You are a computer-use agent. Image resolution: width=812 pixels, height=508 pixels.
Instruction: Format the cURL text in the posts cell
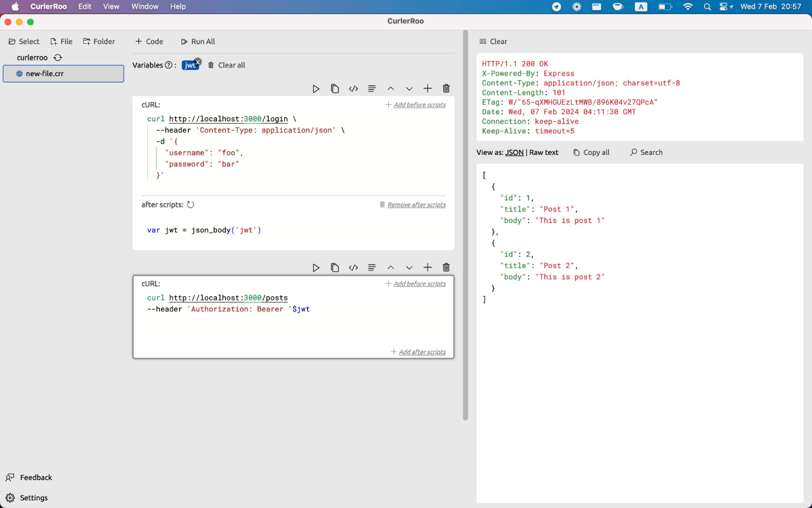371,267
